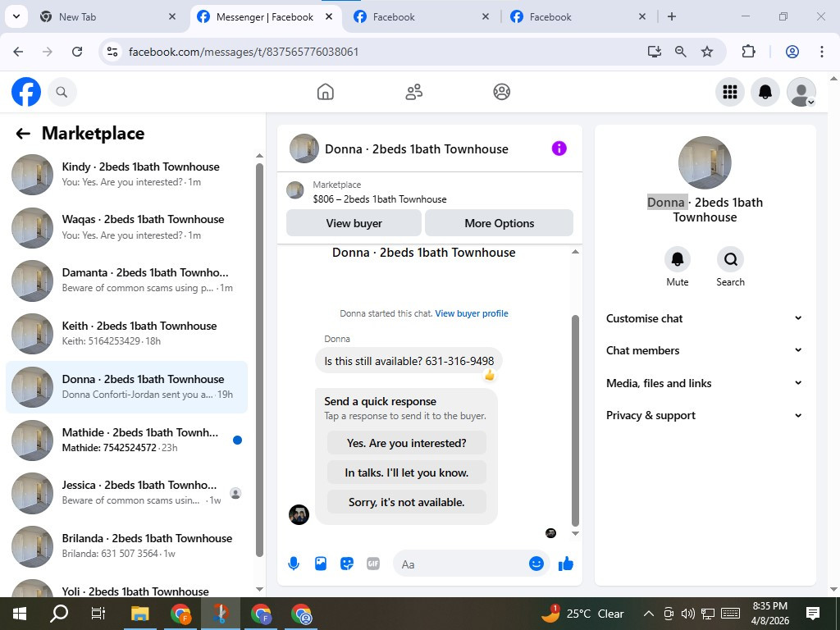Click the listing thumbnail in chat header
The height and width of the screenshot is (630, 840).
pos(304,148)
